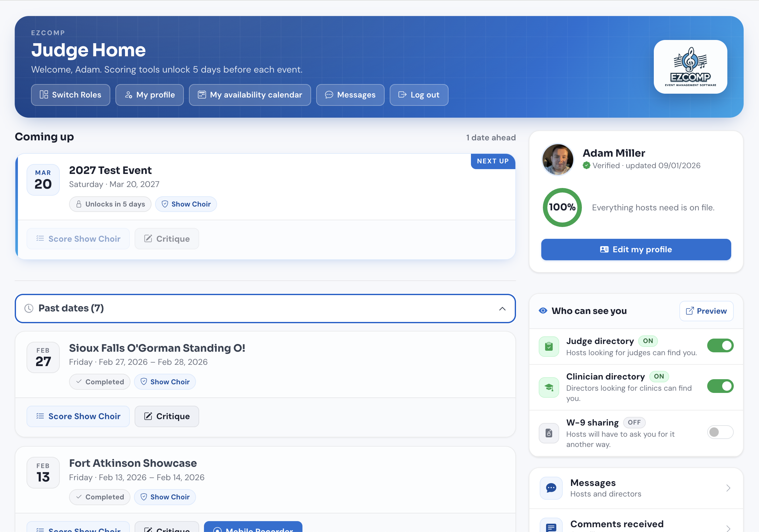The image size is (759, 532).
Task: Click the clock icon beside Past dates
Action: pyautogui.click(x=29, y=308)
